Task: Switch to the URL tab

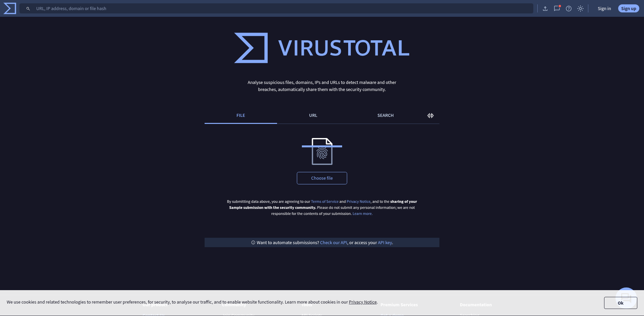Action: (313, 116)
